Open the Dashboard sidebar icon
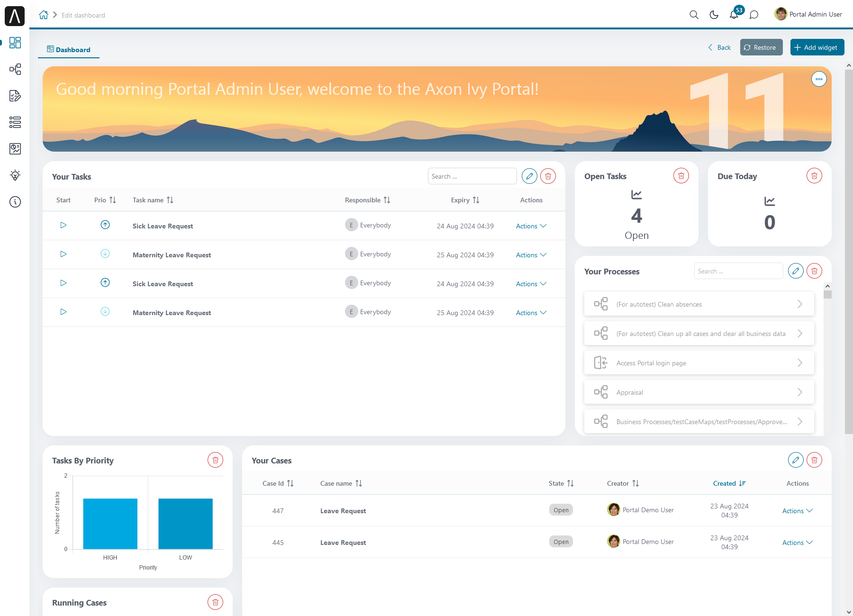This screenshot has height=616, width=853. tap(15, 43)
